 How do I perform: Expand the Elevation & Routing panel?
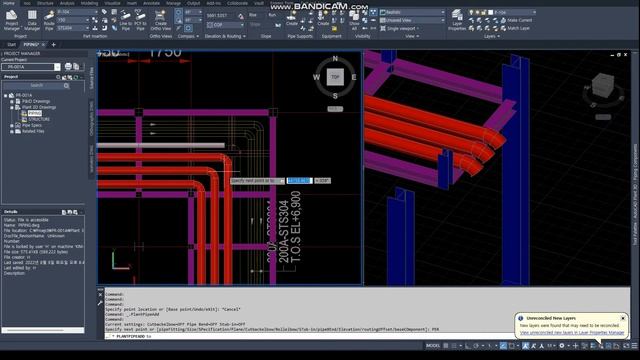click(225, 36)
